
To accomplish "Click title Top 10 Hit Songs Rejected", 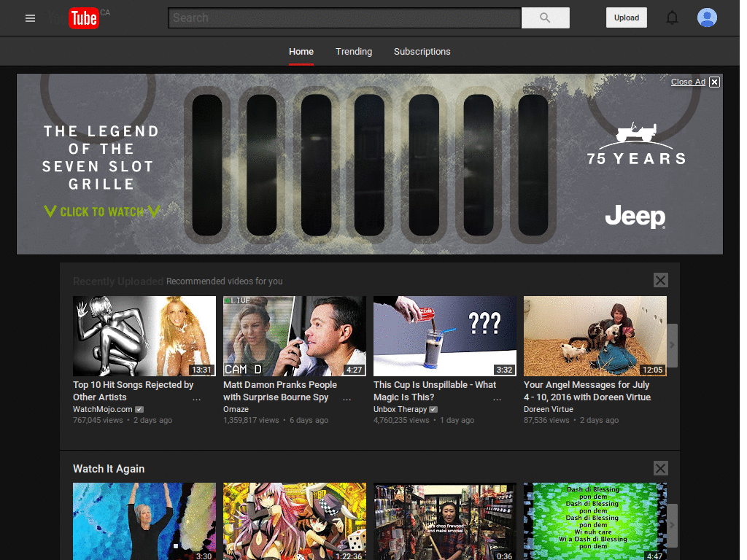I will point(133,391).
